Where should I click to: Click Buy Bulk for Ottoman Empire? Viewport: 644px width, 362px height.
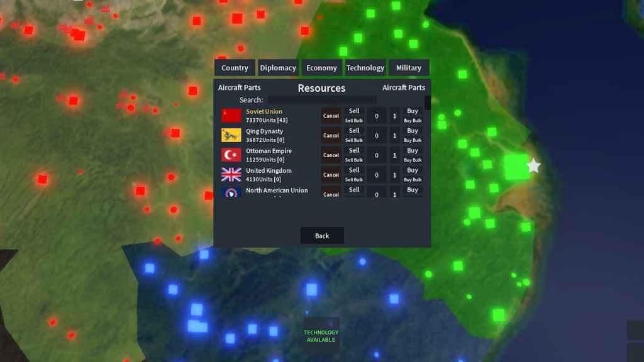[413, 160]
